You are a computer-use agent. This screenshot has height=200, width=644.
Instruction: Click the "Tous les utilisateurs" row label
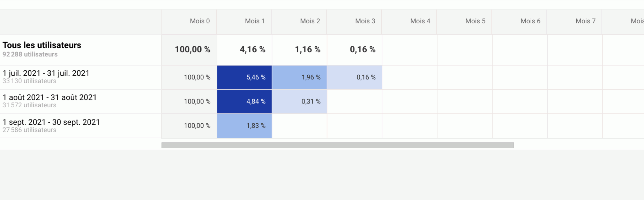[42, 45]
